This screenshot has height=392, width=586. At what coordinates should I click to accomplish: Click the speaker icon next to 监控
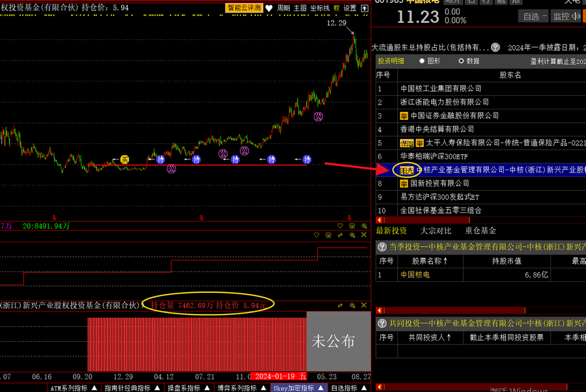[x=576, y=16]
